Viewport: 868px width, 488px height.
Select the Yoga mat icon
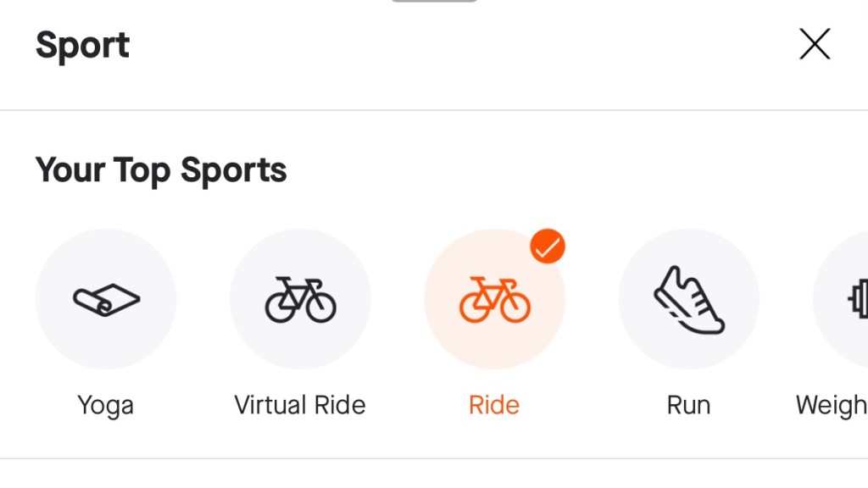(106, 300)
